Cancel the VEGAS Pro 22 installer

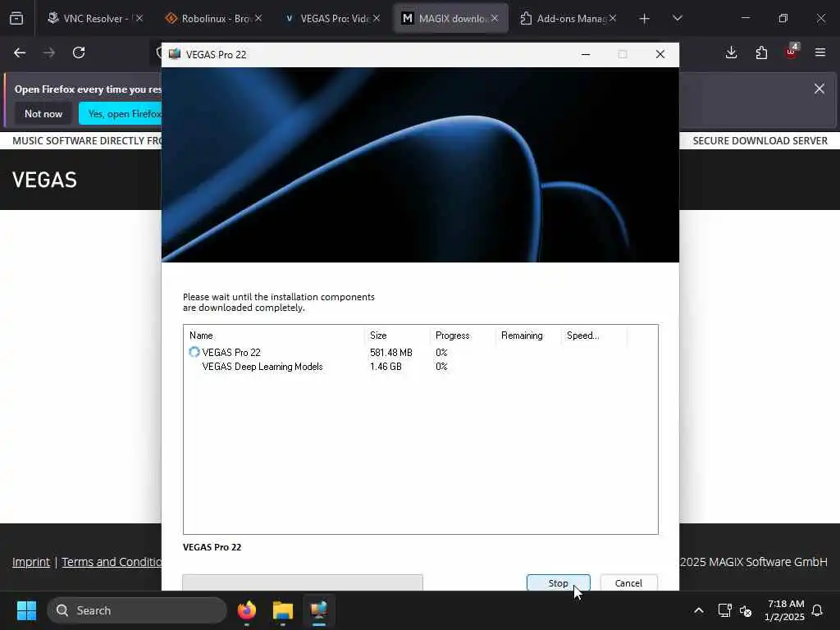point(628,583)
